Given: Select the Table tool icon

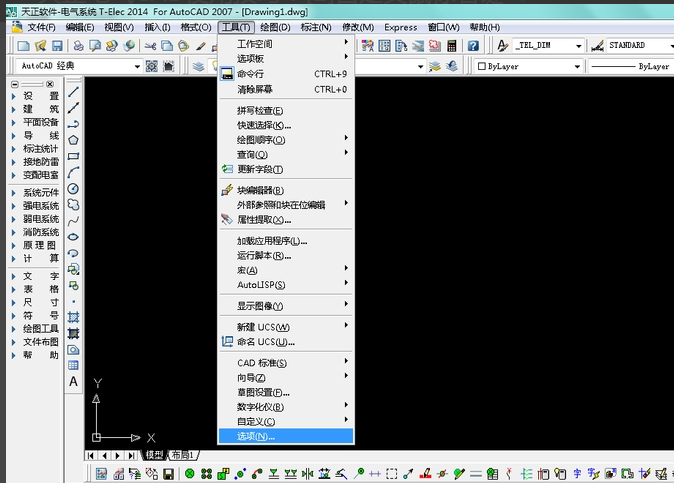Looking at the screenshot, I should [74, 365].
